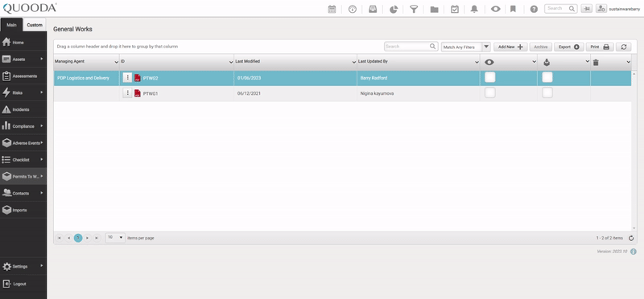Click the funnel filter icon in header

tap(414, 9)
